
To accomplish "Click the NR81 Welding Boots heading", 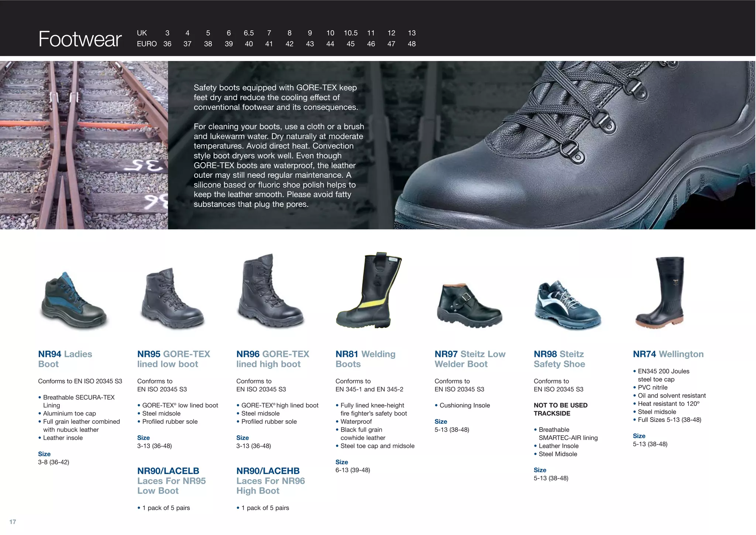I will 365,359.
